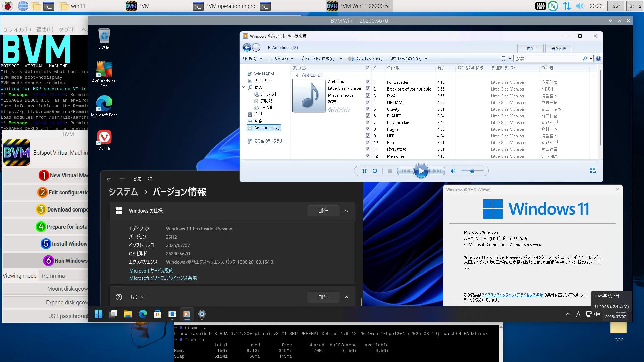This screenshot has width=644, height=362.
Task: Open the Windows Start button
Action: pos(98,314)
